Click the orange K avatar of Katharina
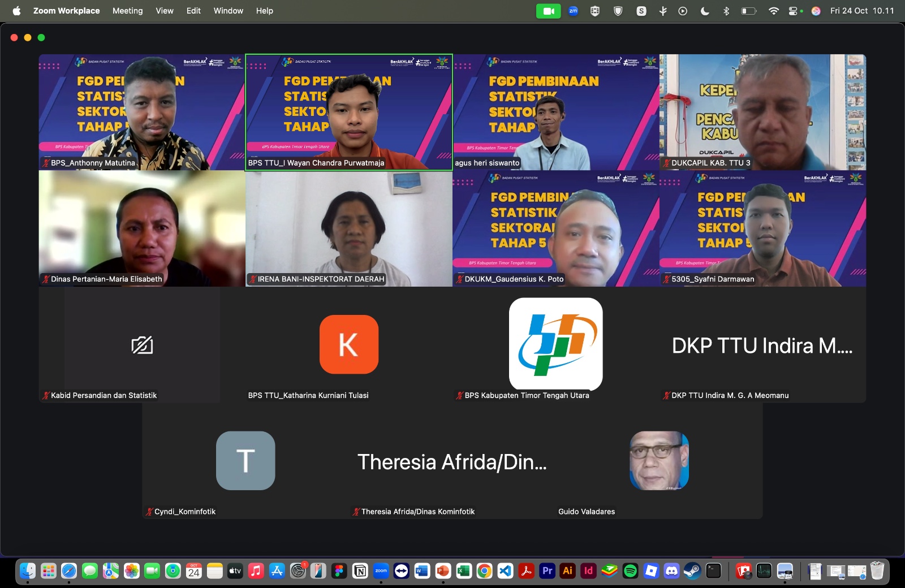The image size is (905, 588). coord(348,344)
